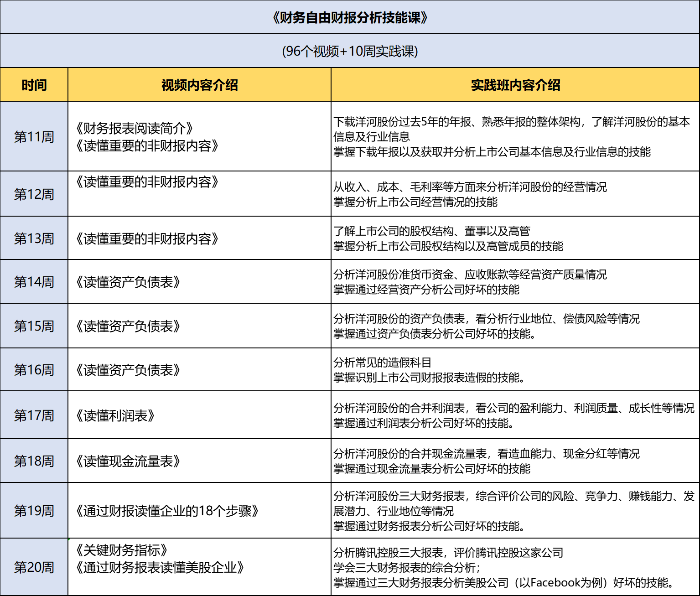The height and width of the screenshot is (596, 700).
Task: Click the 第14周 cell
Action: pos(34,282)
